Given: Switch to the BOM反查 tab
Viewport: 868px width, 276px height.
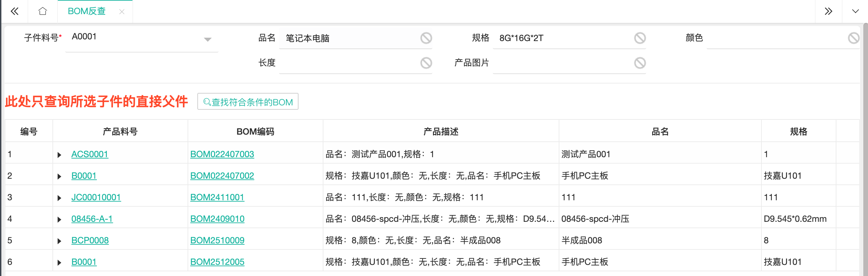Looking at the screenshot, I should 87,11.
